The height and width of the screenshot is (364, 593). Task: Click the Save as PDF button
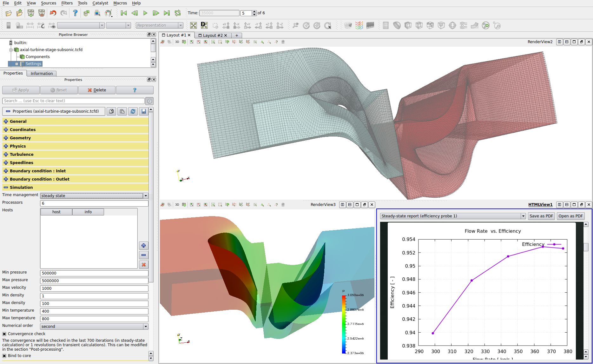click(541, 216)
